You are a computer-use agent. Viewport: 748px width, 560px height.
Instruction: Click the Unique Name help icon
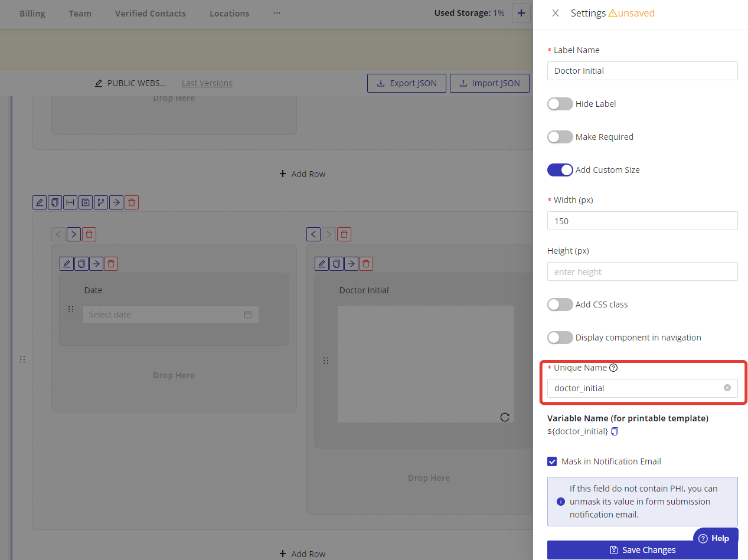pyautogui.click(x=613, y=368)
